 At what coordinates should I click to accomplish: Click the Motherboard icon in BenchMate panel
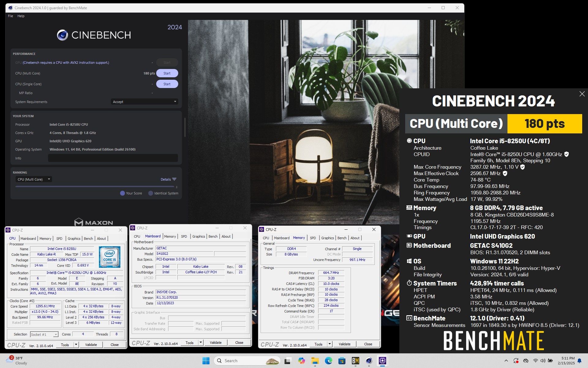[409, 245]
